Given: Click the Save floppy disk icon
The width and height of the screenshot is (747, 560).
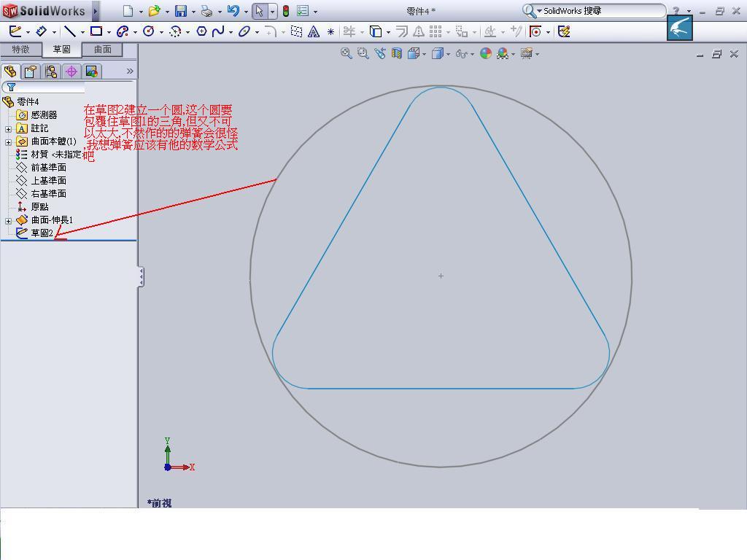Looking at the screenshot, I should click(x=181, y=11).
